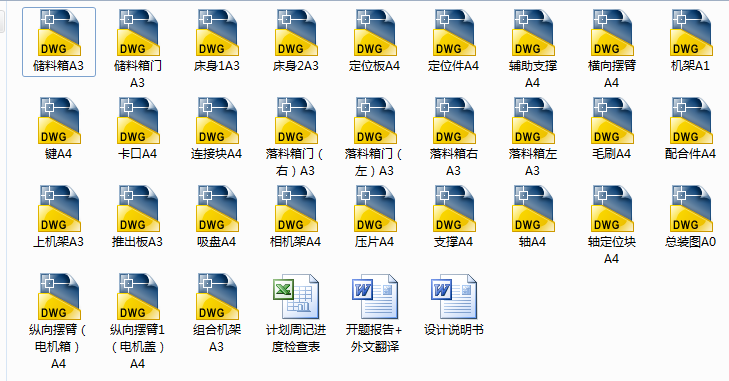729x381 pixels.
Task: Click the 落料箱右A3 DWG icon
Action: (x=454, y=120)
